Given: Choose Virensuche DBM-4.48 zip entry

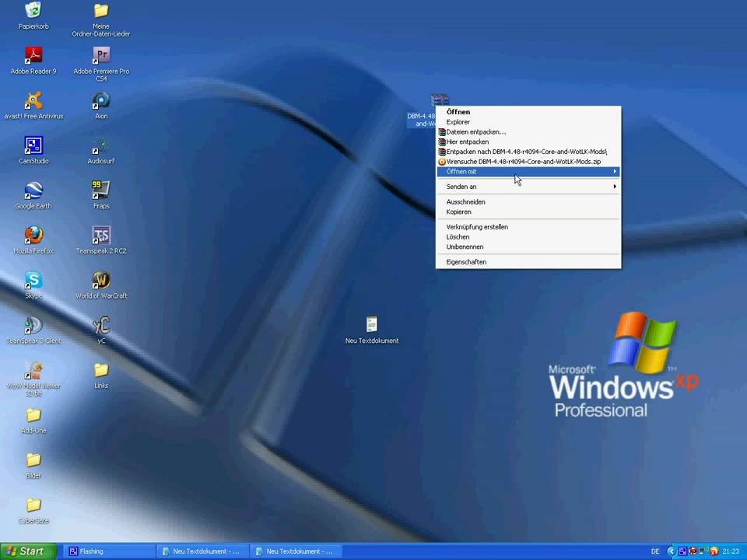Looking at the screenshot, I should click(x=528, y=162).
